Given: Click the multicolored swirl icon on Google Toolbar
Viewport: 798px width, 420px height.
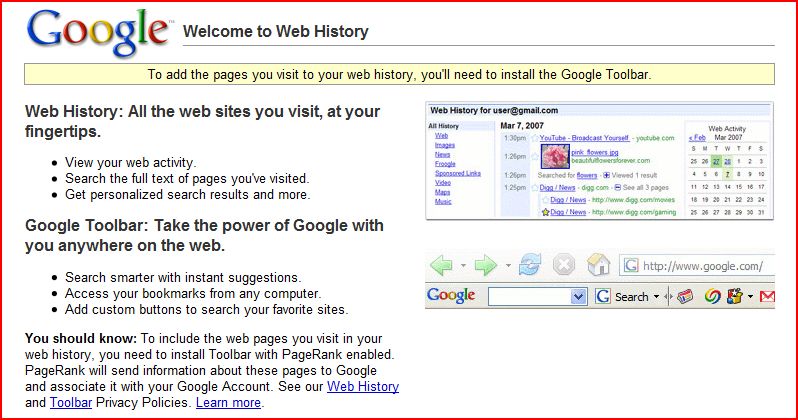Looking at the screenshot, I should click(x=712, y=296).
